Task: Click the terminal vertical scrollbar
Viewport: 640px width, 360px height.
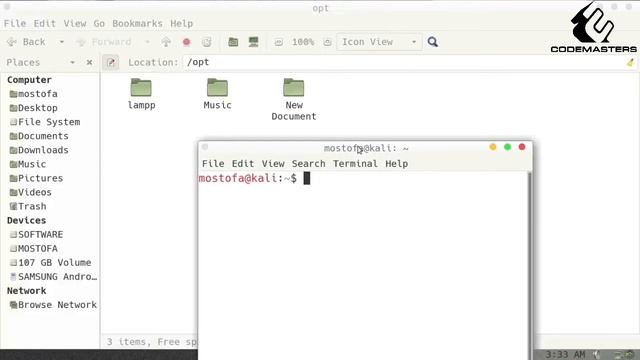Action: click(530, 265)
